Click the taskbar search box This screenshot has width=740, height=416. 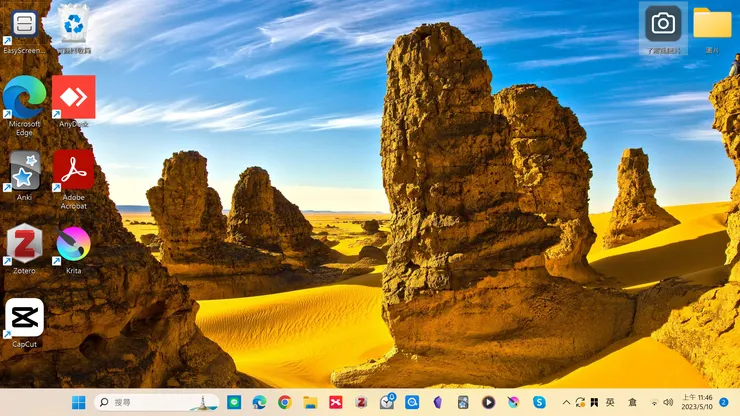pyautogui.click(x=157, y=402)
